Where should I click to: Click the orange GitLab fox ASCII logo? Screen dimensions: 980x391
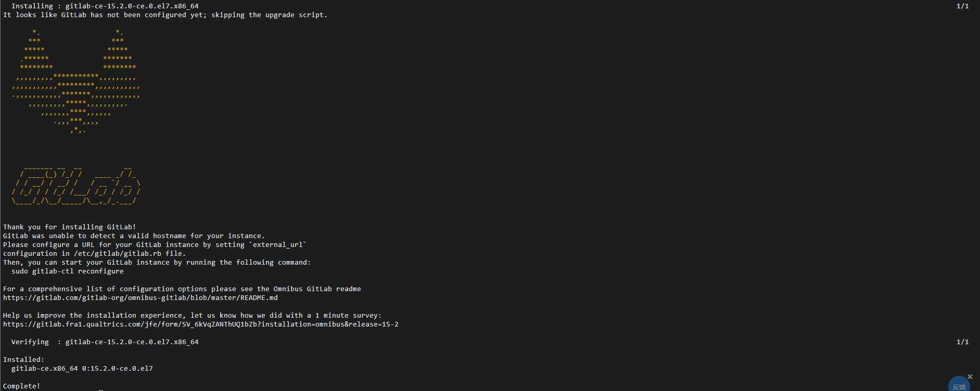coord(76,81)
